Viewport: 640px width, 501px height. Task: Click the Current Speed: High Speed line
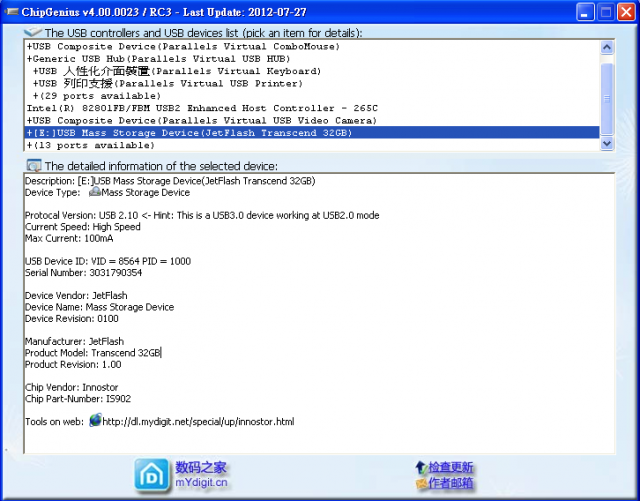pos(83,227)
